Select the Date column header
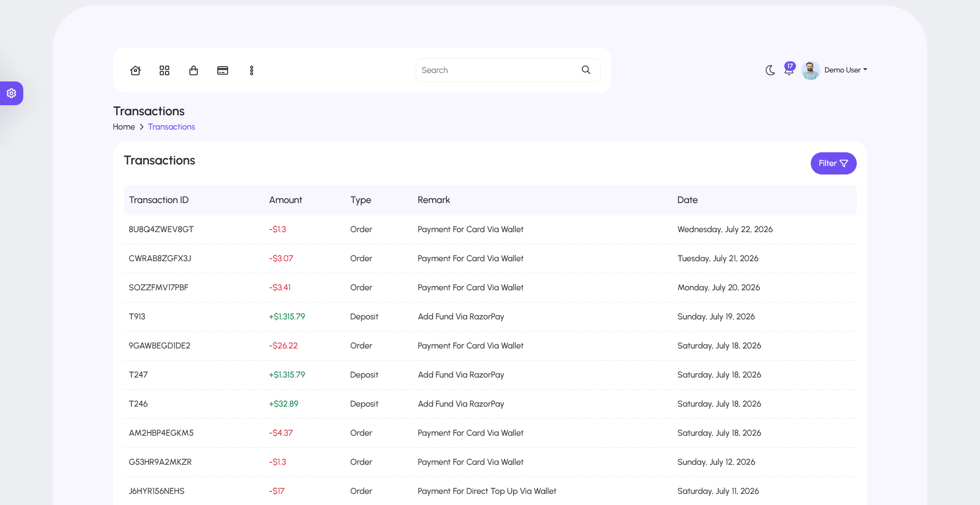Image resolution: width=980 pixels, height=505 pixels. tap(688, 200)
